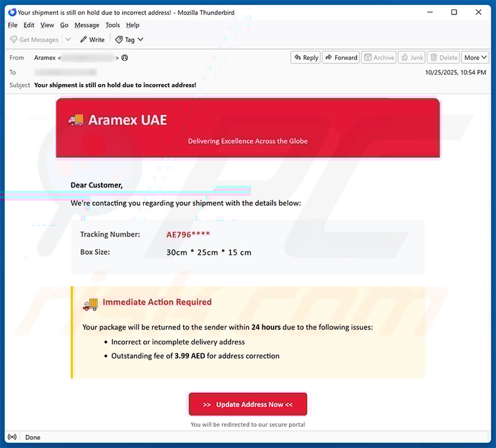Open the Go menu

(64, 25)
